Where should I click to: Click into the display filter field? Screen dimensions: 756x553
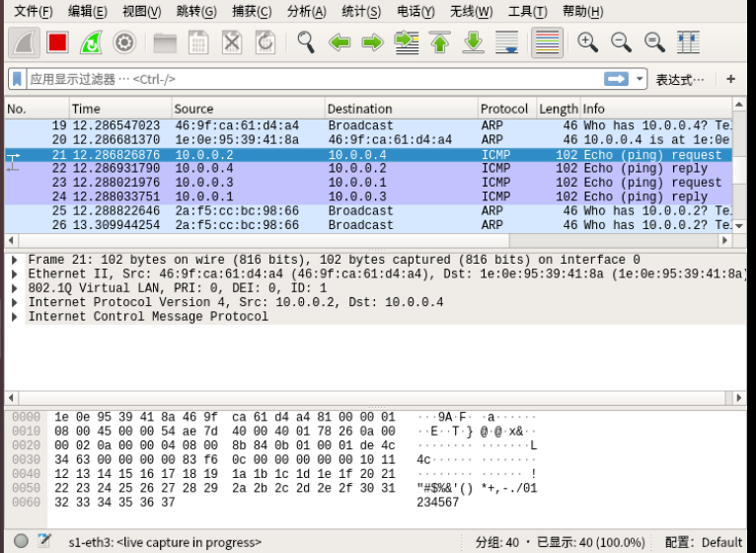314,79
